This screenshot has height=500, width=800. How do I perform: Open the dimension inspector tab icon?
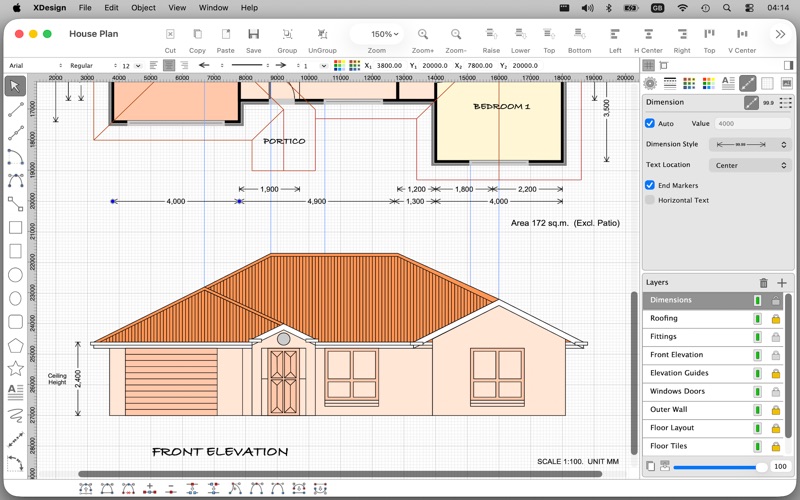(x=747, y=83)
